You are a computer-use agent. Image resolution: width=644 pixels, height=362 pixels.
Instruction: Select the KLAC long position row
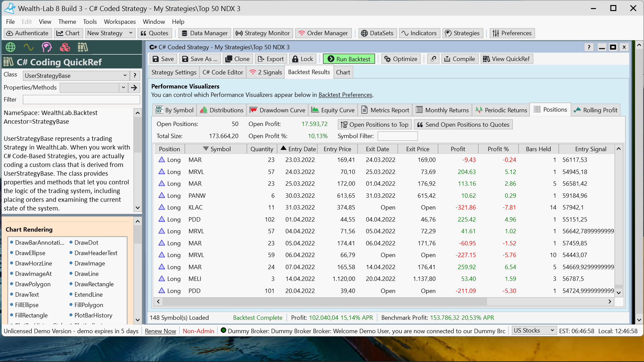coord(384,207)
